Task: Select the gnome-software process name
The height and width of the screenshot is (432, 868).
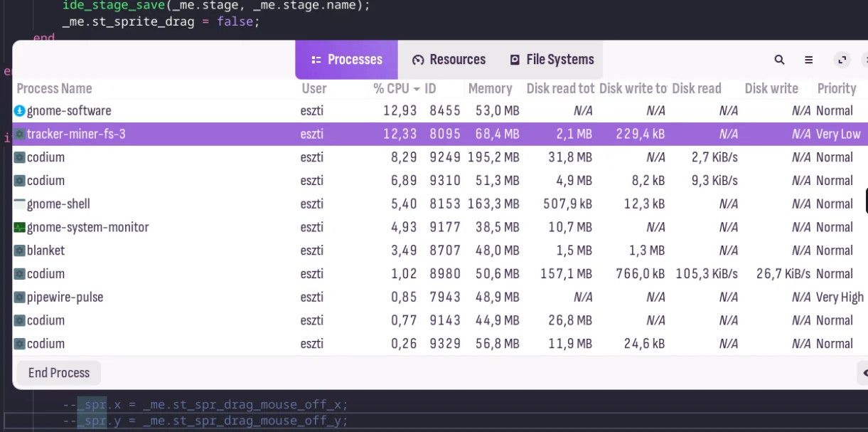Action: coord(69,111)
